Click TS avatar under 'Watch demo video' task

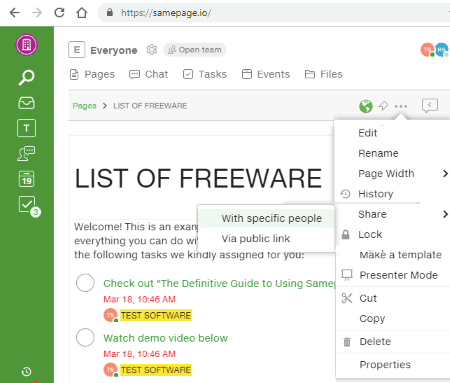click(x=111, y=370)
